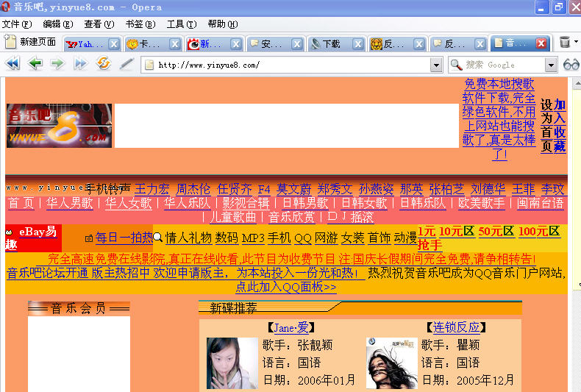Open the 音乐欣赏 category link
This screenshot has height=392, width=581.
point(292,217)
